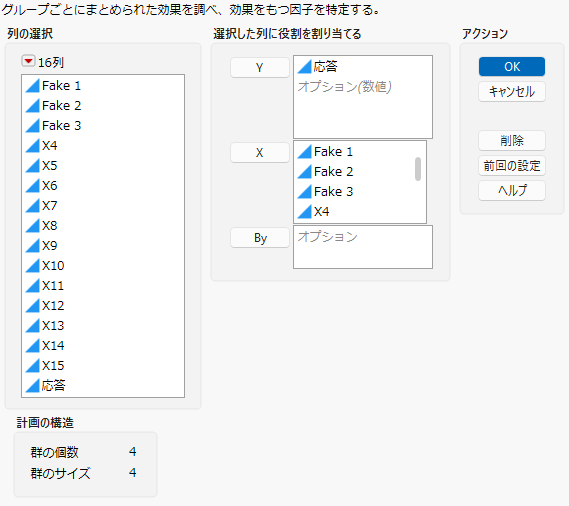This screenshot has height=506, width=569.
Task: Select 応答 in the column selection list
Action: (103, 385)
